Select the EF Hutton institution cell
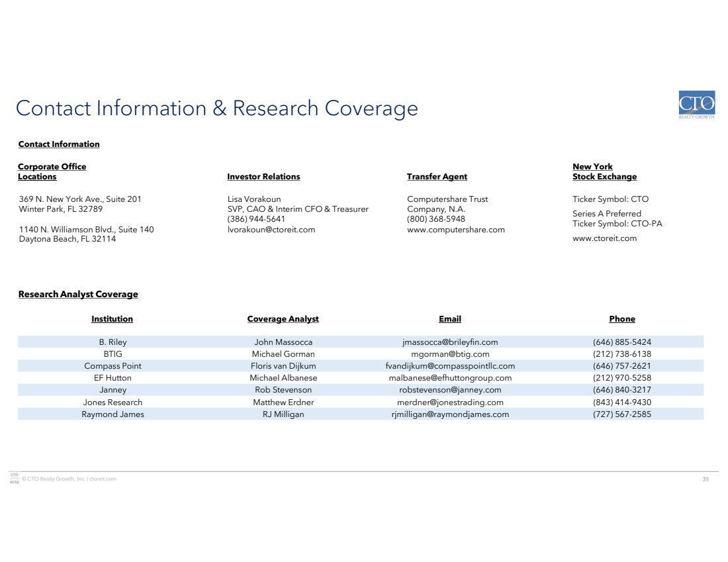728x562 pixels. tap(113, 378)
